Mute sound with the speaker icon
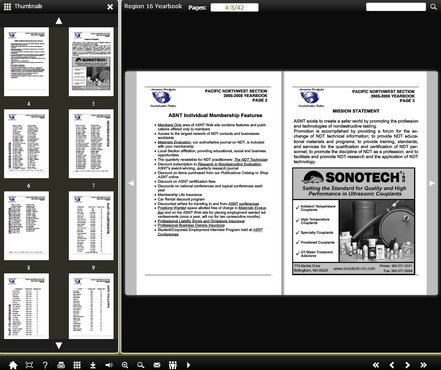Viewport: 441px width, 370px height. (109, 365)
